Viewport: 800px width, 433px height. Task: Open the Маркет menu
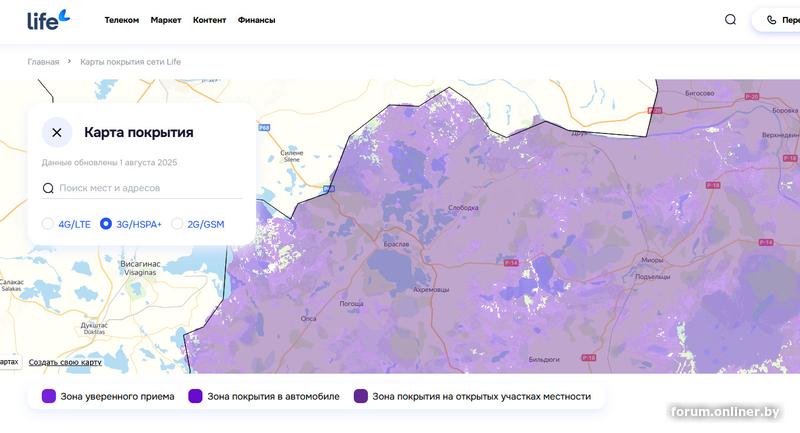[x=166, y=20]
